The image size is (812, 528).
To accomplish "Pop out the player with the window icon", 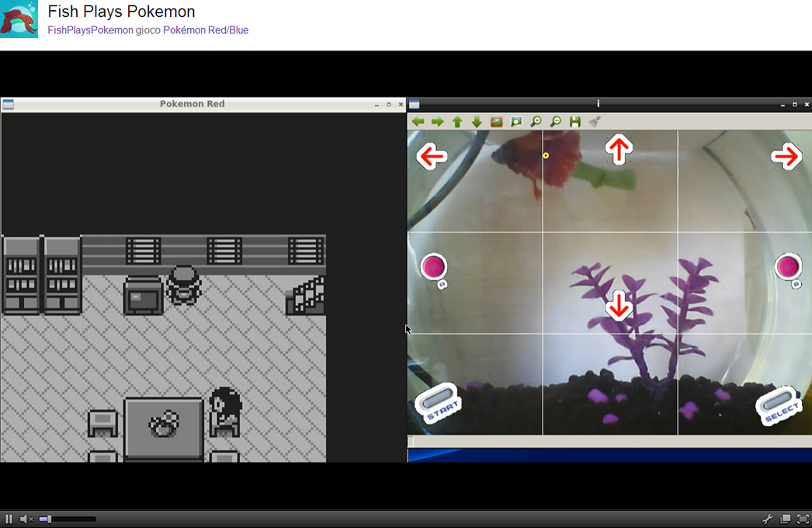I will pos(785,519).
